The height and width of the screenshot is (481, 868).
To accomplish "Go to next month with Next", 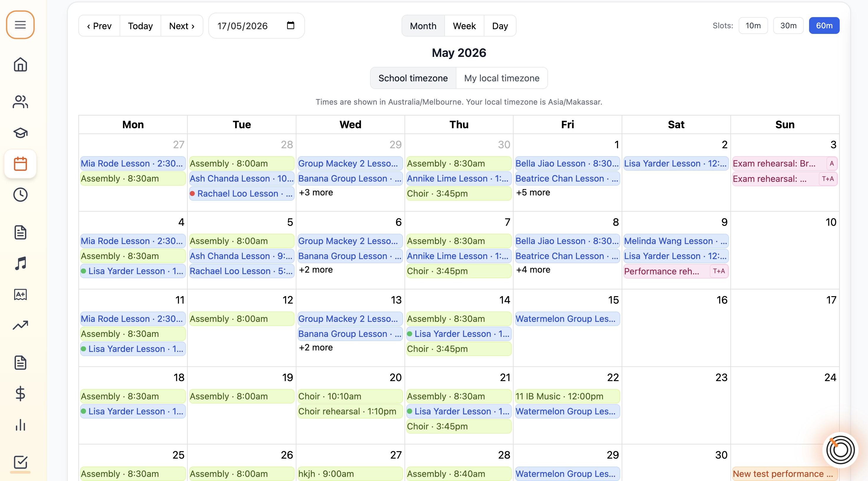I will [x=181, y=26].
